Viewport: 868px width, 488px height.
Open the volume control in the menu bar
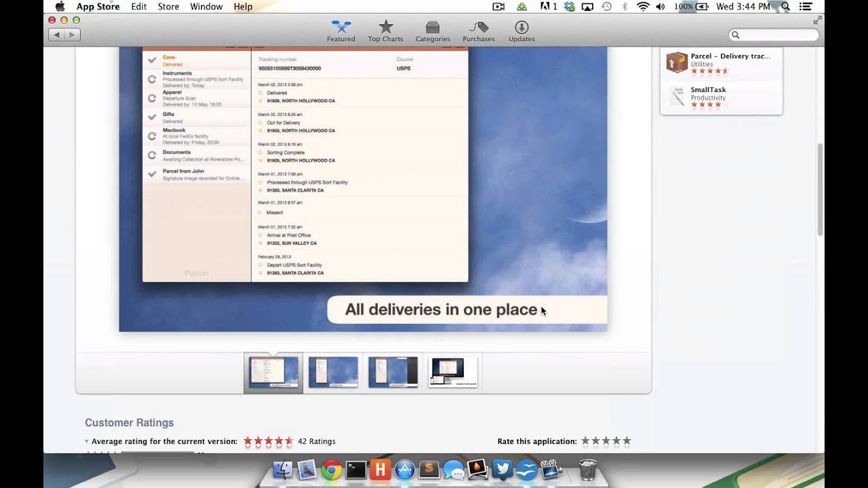click(662, 6)
